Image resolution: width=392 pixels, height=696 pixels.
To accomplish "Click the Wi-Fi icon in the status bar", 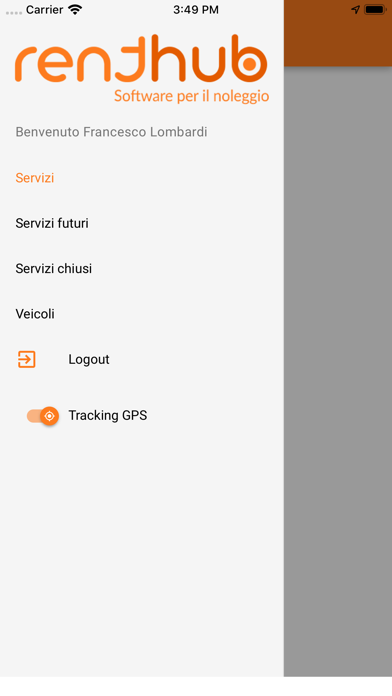I will (75, 10).
